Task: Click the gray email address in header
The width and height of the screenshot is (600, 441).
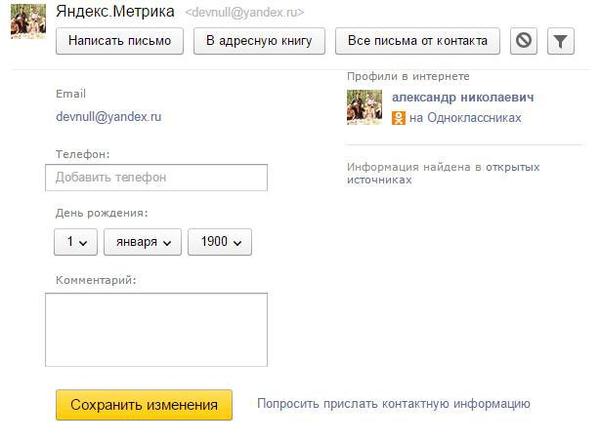Action: [x=245, y=13]
